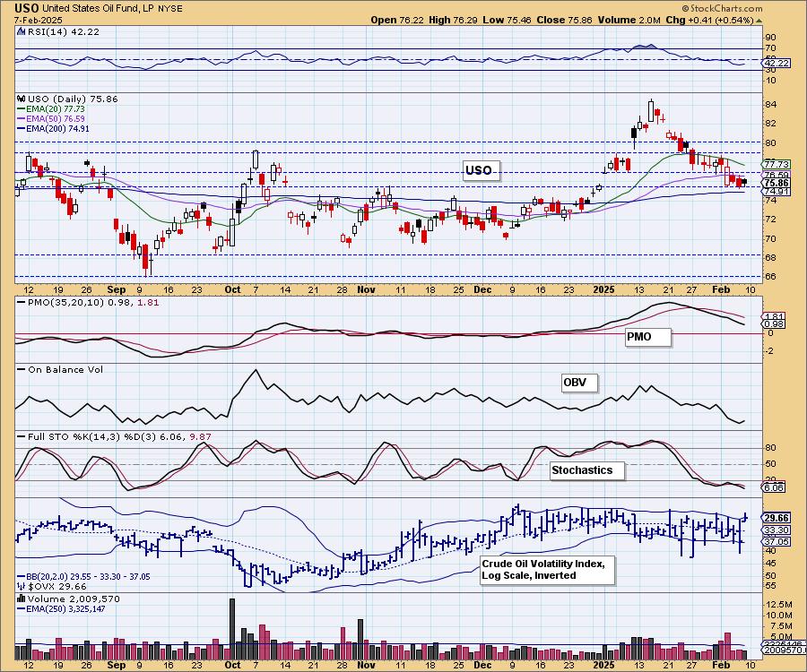The height and width of the screenshot is (672, 807).
Task: Click the USO annotation box on price chart
Action: coord(482,170)
